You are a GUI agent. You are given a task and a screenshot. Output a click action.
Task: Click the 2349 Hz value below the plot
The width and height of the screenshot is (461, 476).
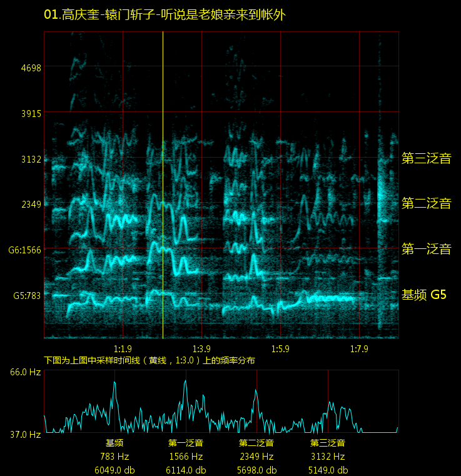pyautogui.click(x=256, y=457)
